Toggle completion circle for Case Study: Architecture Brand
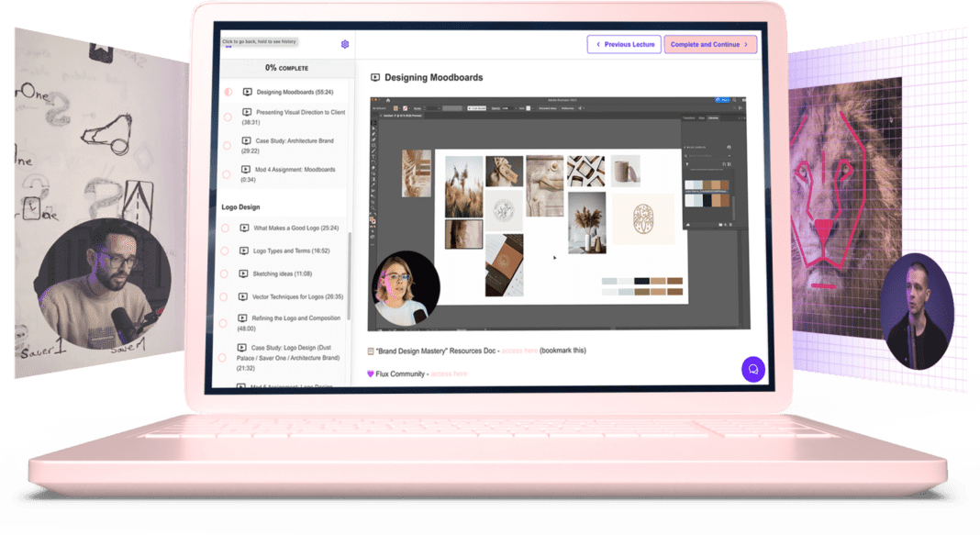Viewport: 980px width, 535px height. 227,146
